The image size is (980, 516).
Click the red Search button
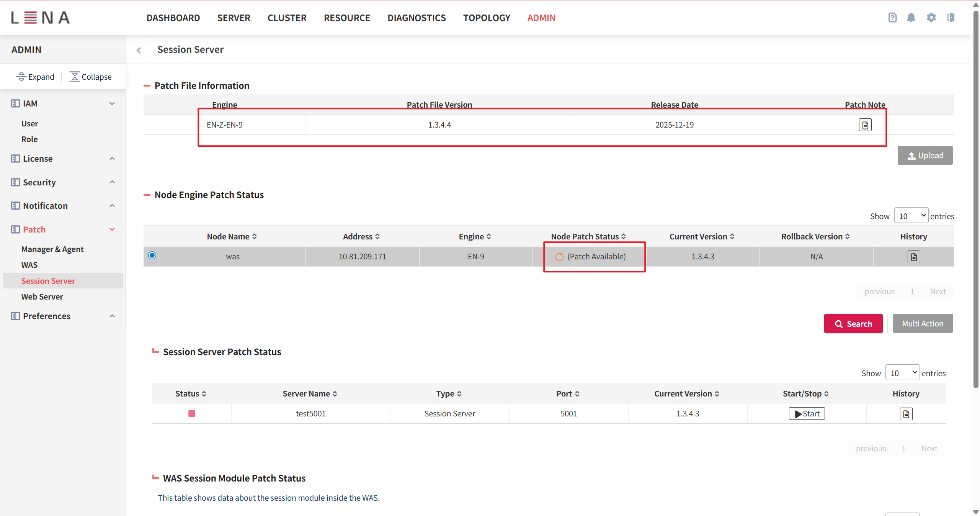pyautogui.click(x=853, y=324)
